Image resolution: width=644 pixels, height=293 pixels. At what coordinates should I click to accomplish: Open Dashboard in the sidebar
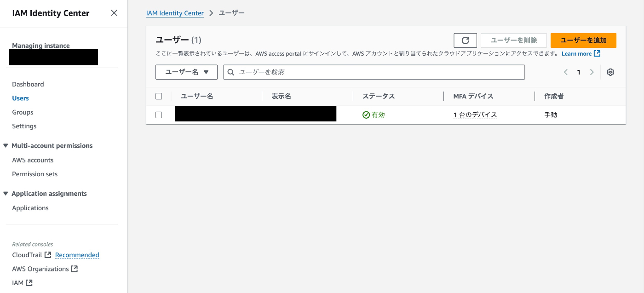tap(28, 84)
